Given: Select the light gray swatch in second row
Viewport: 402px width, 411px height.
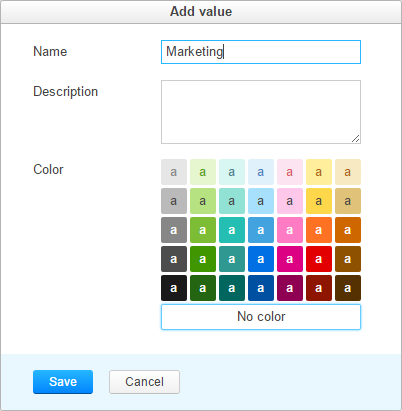Looking at the screenshot, I should [174, 201].
